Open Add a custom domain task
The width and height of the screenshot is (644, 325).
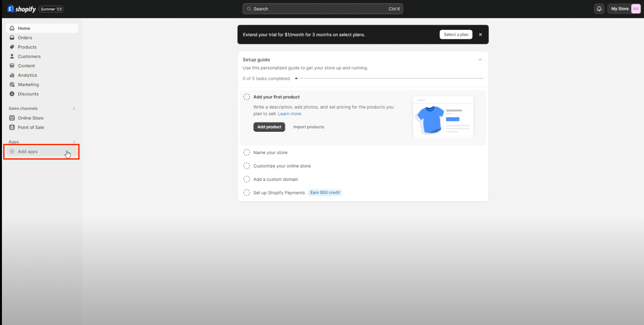[275, 179]
